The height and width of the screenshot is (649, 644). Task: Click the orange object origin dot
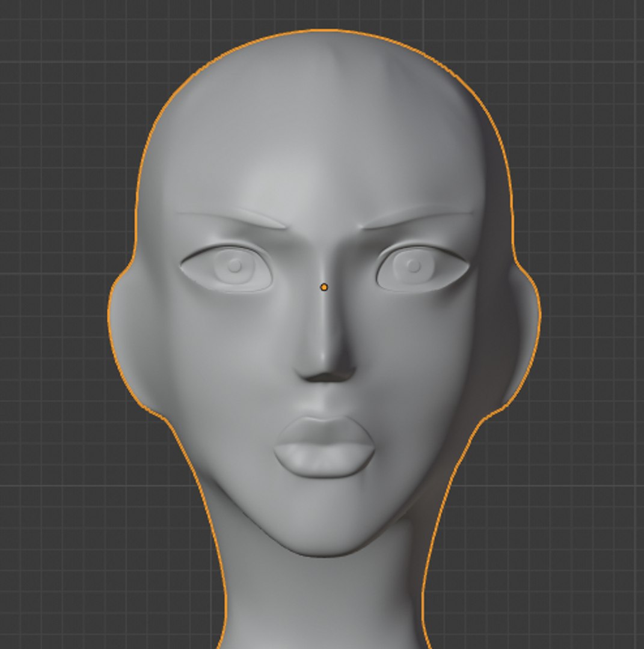pos(324,287)
